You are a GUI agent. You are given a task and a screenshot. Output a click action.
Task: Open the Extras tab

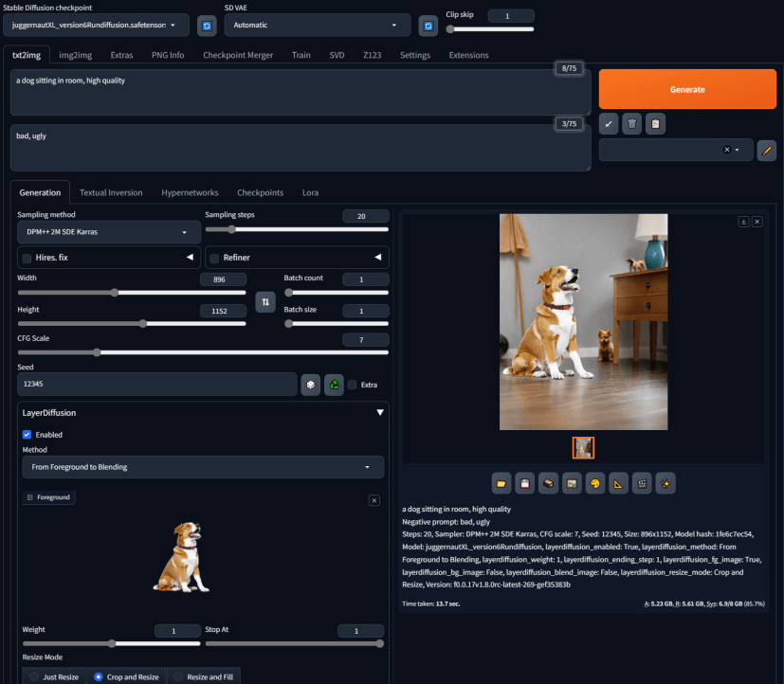pyautogui.click(x=121, y=55)
